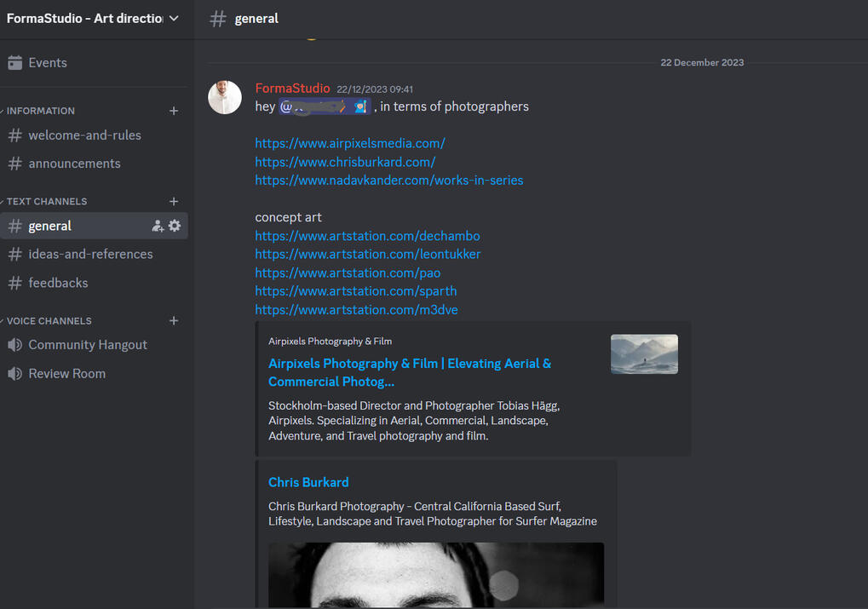This screenshot has height=609, width=868.
Task: Collapse the TEXT CHANNELS category
Action: (46, 202)
